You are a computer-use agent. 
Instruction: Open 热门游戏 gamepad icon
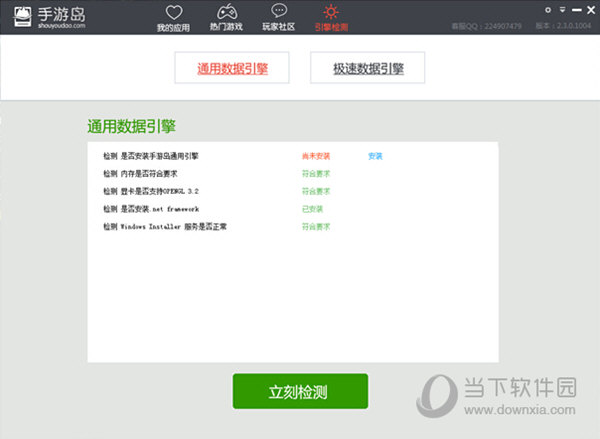coord(227,12)
